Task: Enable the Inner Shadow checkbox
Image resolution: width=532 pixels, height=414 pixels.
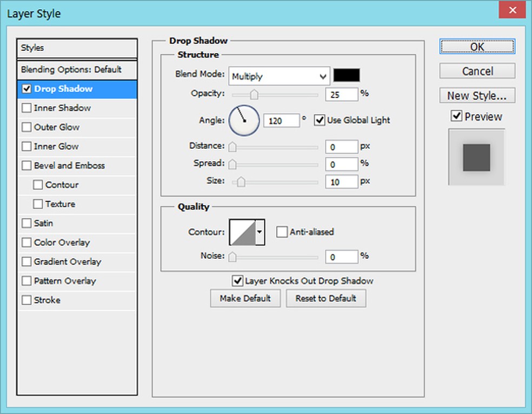Action: pos(26,108)
